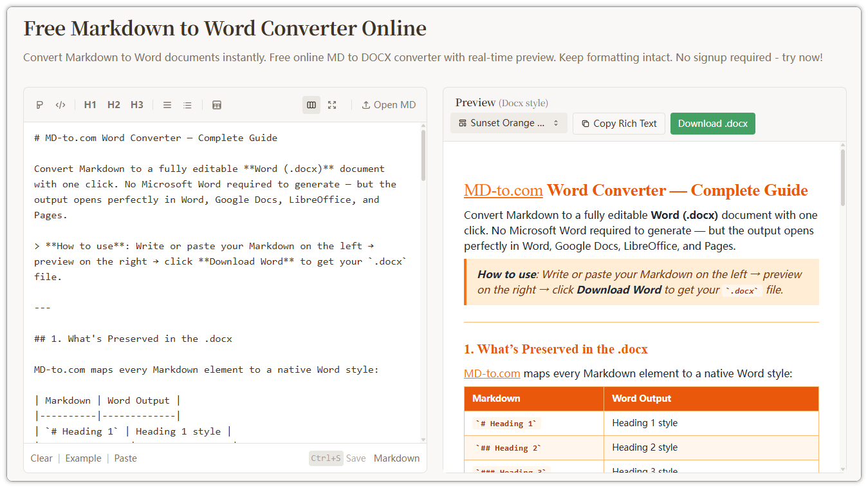The image size is (868, 488).
Task: Click the plain lines list icon
Action: click(167, 104)
